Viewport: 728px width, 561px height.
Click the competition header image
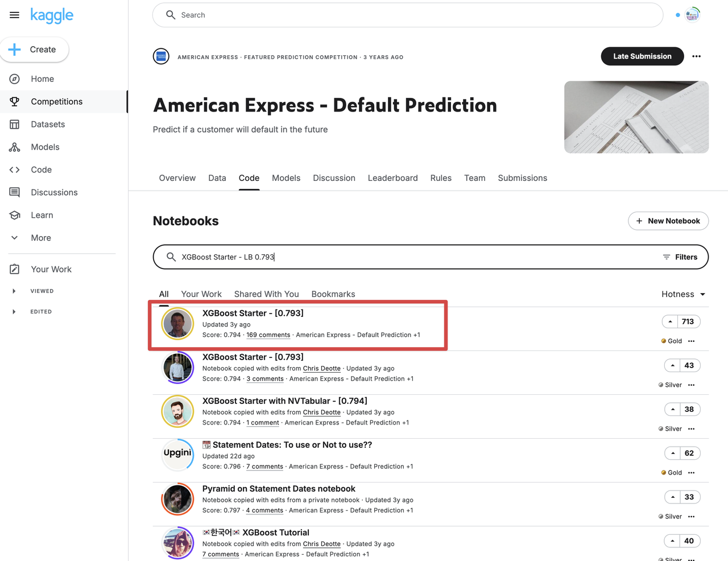point(636,117)
